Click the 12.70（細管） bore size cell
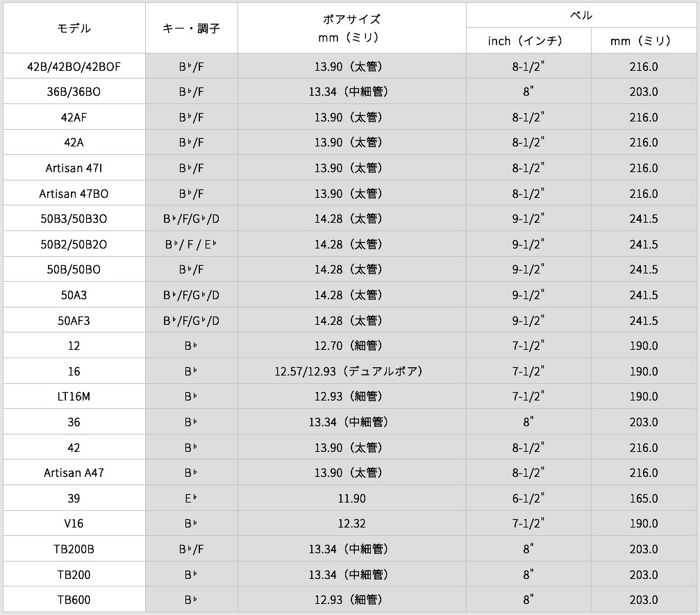This screenshot has width=700, height=615. [351, 346]
